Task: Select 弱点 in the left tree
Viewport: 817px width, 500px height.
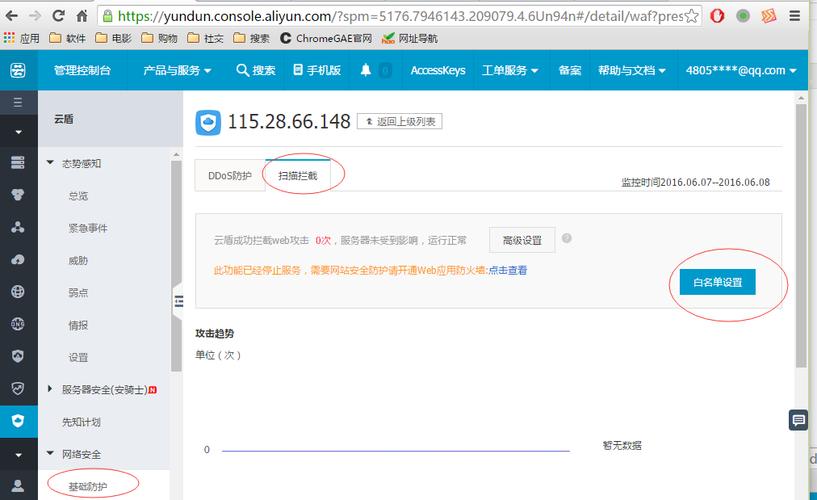Action: pyautogui.click(x=78, y=293)
